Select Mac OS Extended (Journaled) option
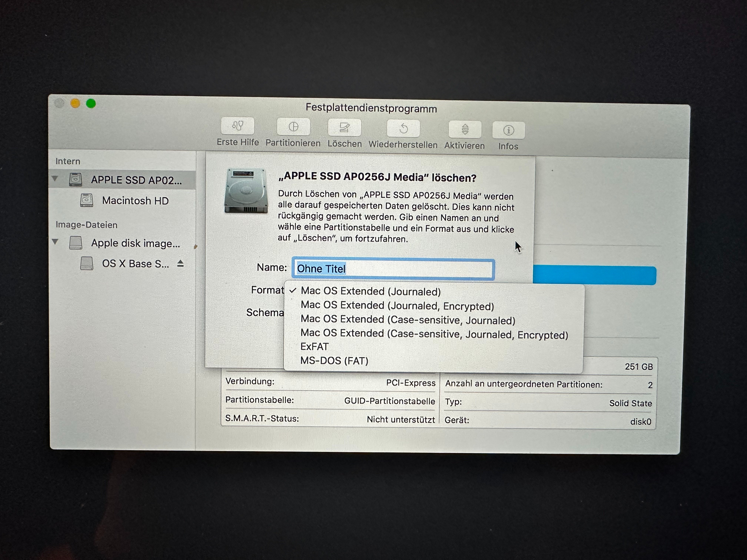 point(371,291)
